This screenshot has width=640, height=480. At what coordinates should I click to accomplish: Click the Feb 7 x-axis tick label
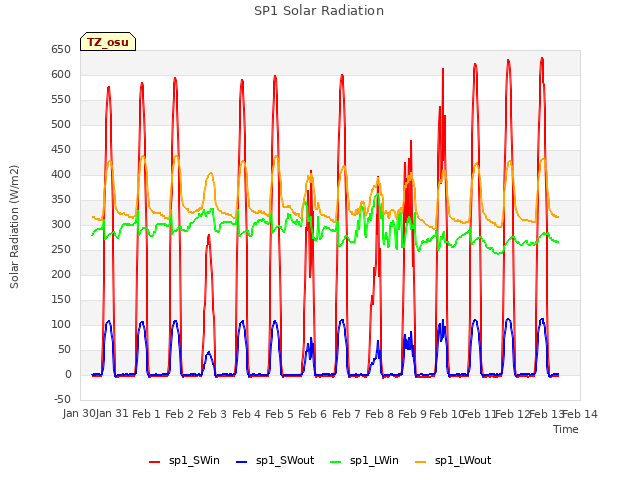point(346,414)
